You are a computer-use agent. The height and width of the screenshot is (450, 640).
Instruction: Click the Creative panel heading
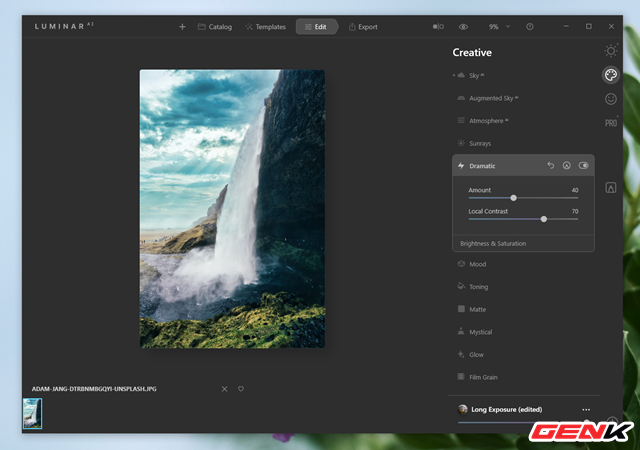tap(472, 52)
